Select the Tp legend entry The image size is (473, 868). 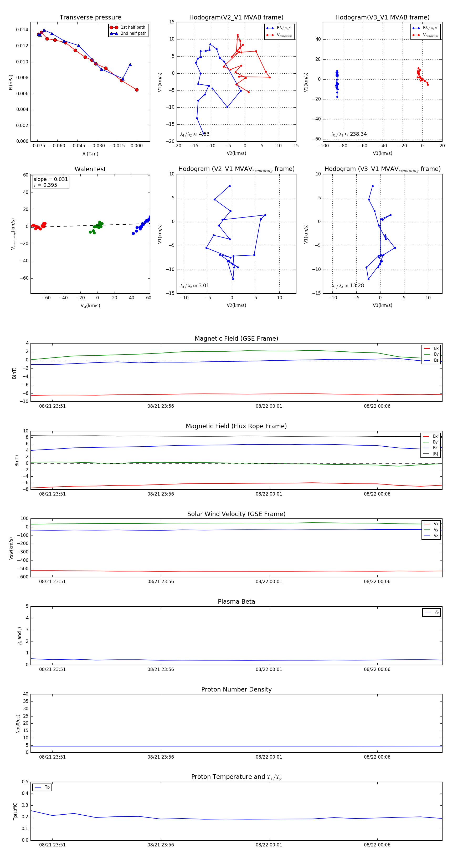(x=42, y=787)
